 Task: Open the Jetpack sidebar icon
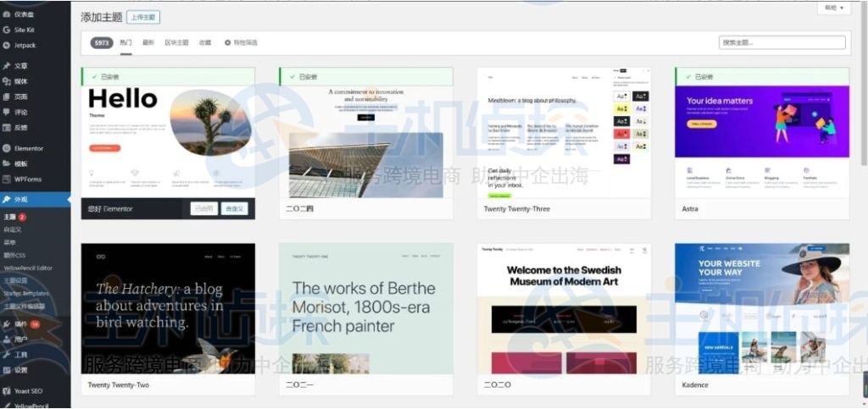(x=7, y=45)
